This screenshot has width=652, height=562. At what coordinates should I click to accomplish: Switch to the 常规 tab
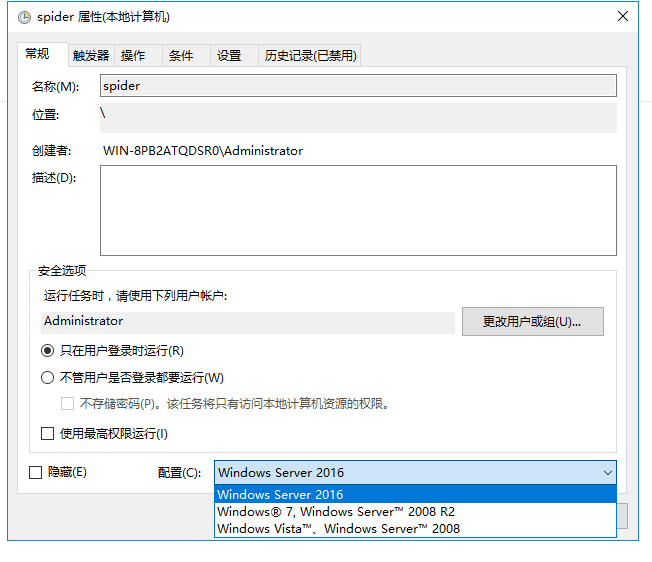coord(37,54)
